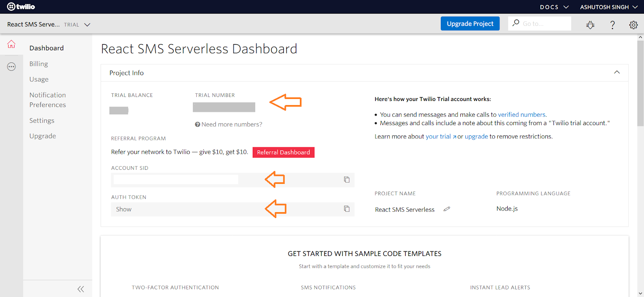Open Settings in the sidebar
Viewport: 644px width, 297px height.
coord(42,120)
